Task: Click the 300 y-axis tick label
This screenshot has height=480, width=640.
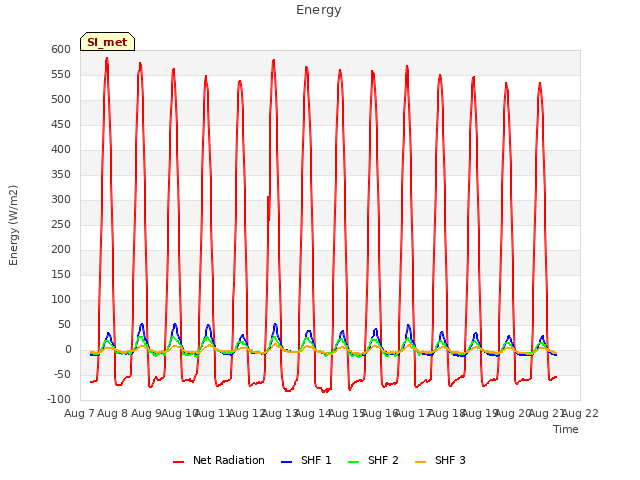Action: (x=61, y=200)
